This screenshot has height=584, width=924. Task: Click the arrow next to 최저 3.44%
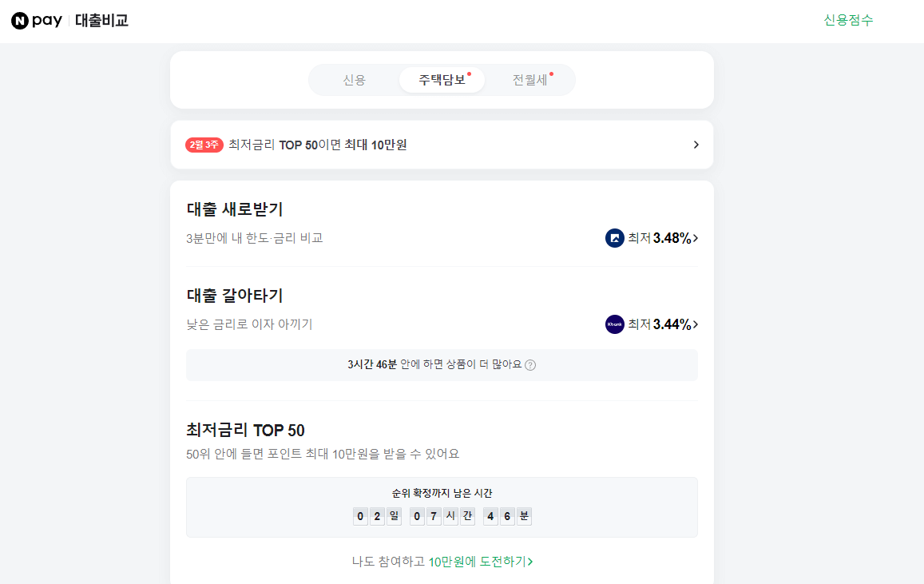[x=696, y=324]
